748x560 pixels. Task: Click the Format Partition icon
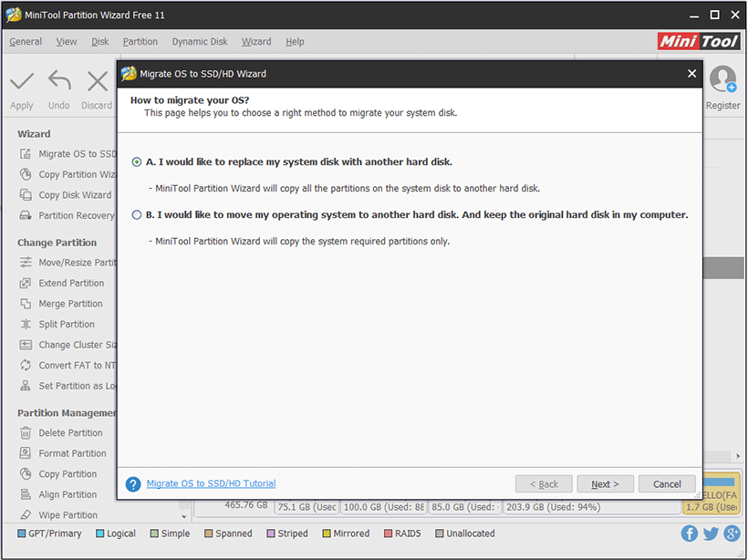click(x=26, y=453)
